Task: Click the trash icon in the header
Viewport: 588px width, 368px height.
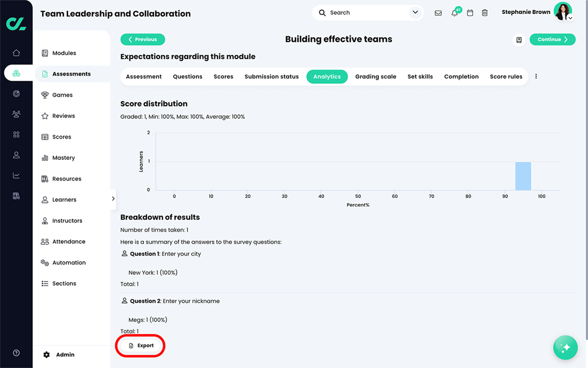Action: pos(484,12)
